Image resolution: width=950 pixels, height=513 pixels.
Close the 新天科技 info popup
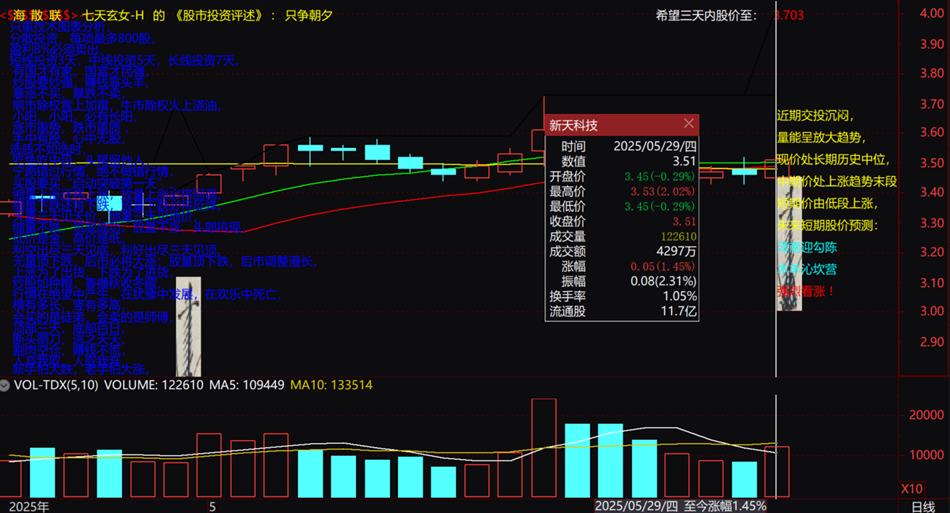coord(688,124)
